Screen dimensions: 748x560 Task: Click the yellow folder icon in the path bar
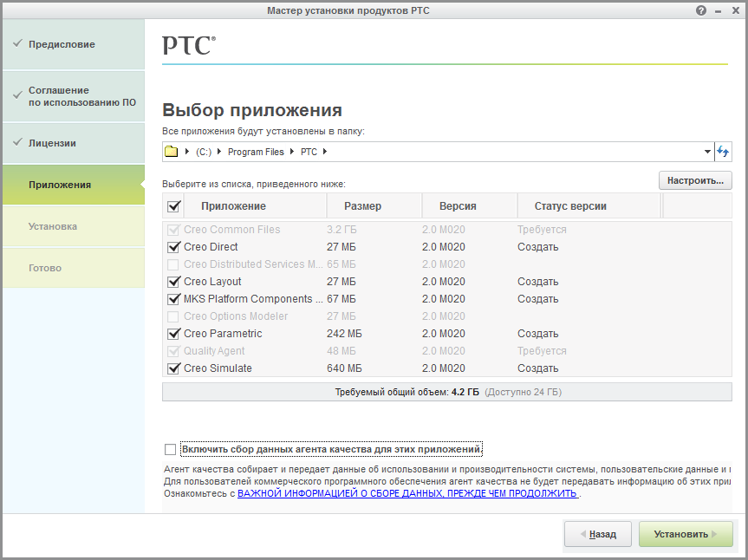(172, 152)
